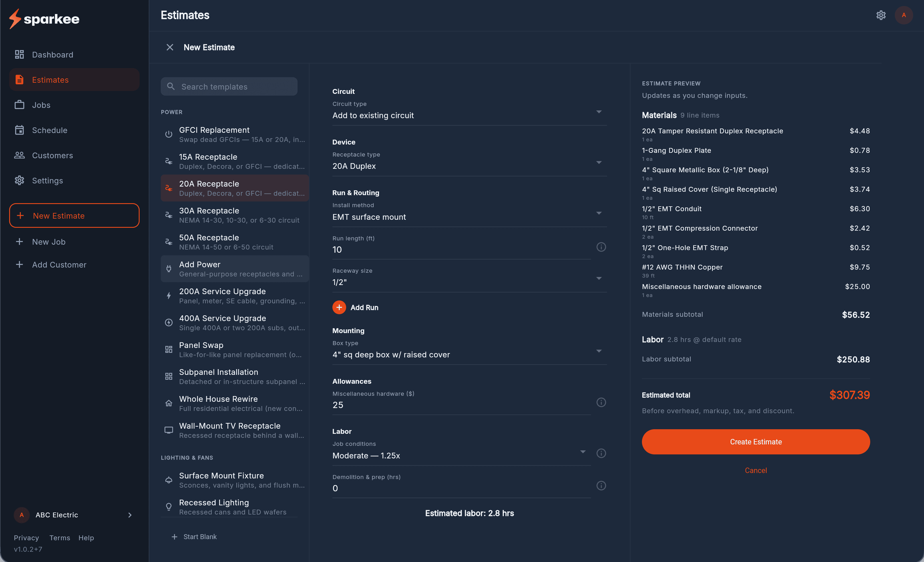Image resolution: width=924 pixels, height=562 pixels.
Task: Click the Surface Mount Fixture lamp icon
Action: [169, 480]
